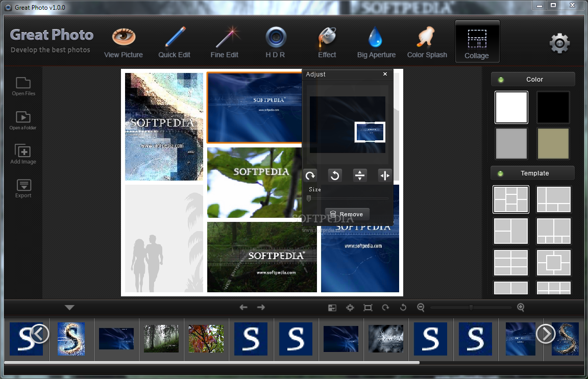Select the Collage tab
588x379 pixels.
pos(477,41)
